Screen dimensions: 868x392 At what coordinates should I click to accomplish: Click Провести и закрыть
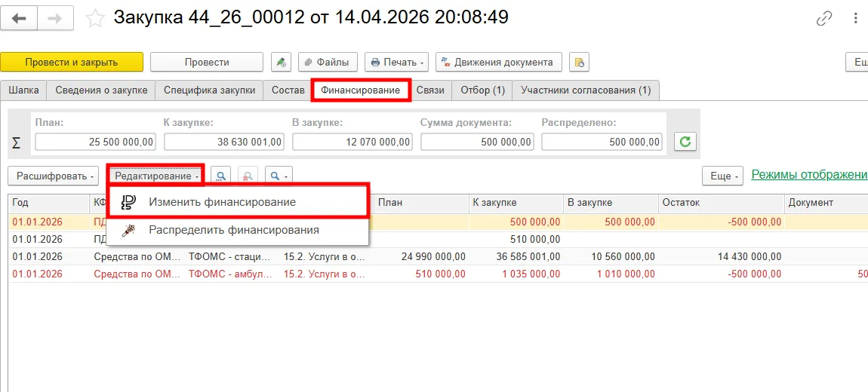72,62
